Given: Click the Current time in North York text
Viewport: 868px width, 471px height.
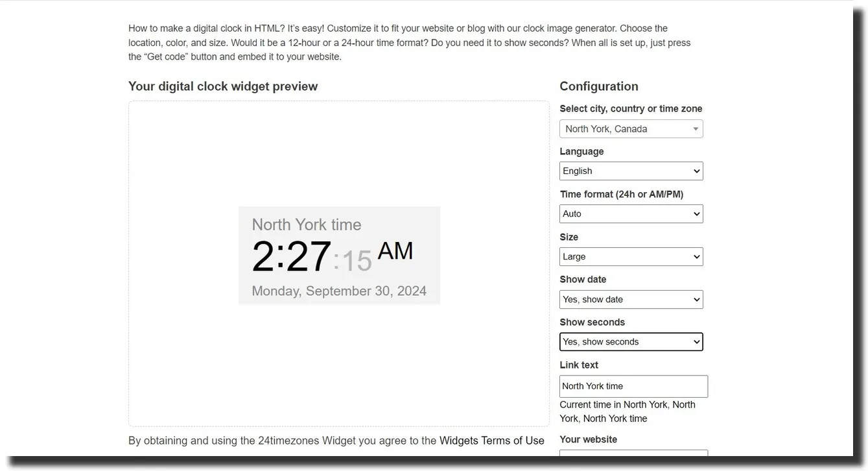Looking at the screenshot, I should tap(627, 411).
